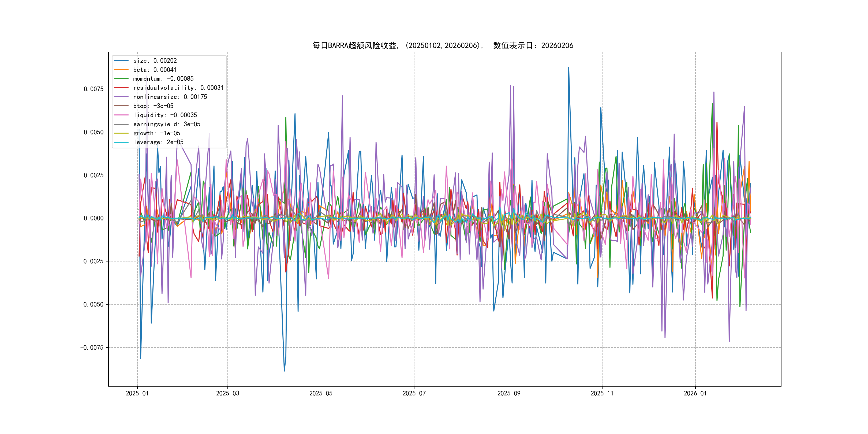Select the earningsyield legend entry
868x434 pixels.
click(x=166, y=124)
